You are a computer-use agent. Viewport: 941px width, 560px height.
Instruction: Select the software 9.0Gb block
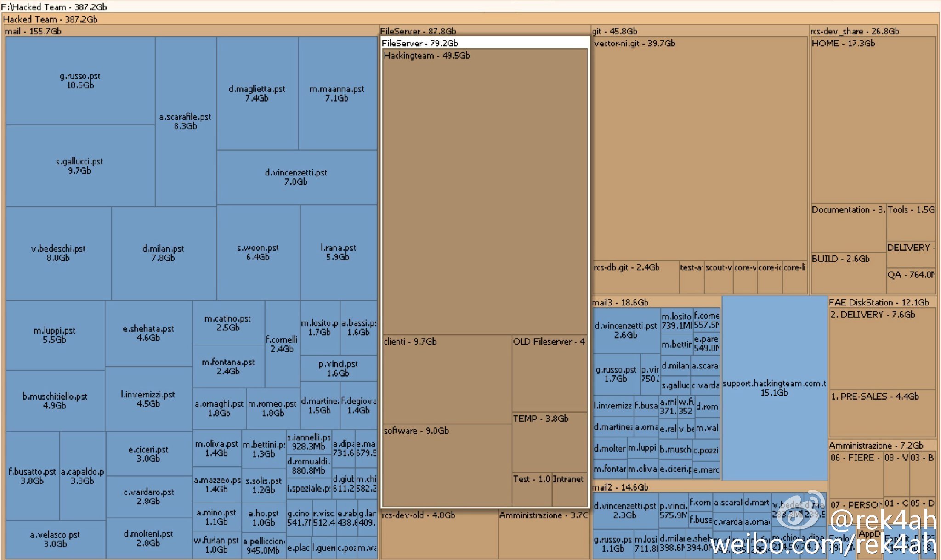447,465
